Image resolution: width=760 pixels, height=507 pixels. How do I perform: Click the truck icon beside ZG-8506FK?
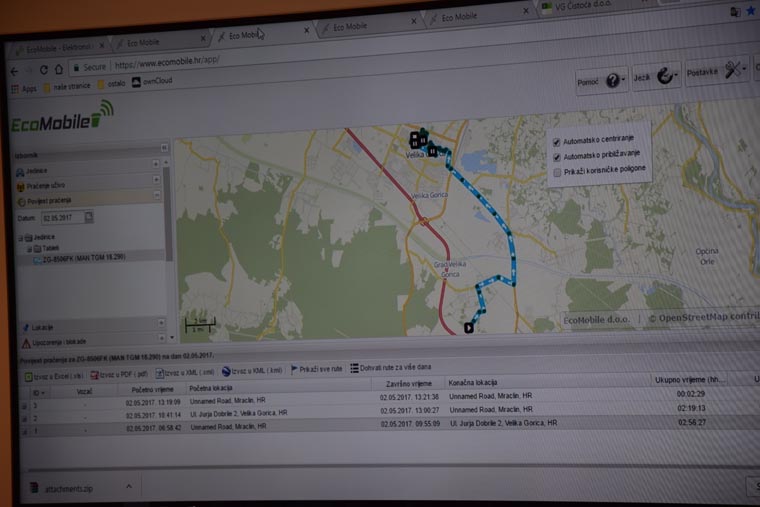[37, 260]
